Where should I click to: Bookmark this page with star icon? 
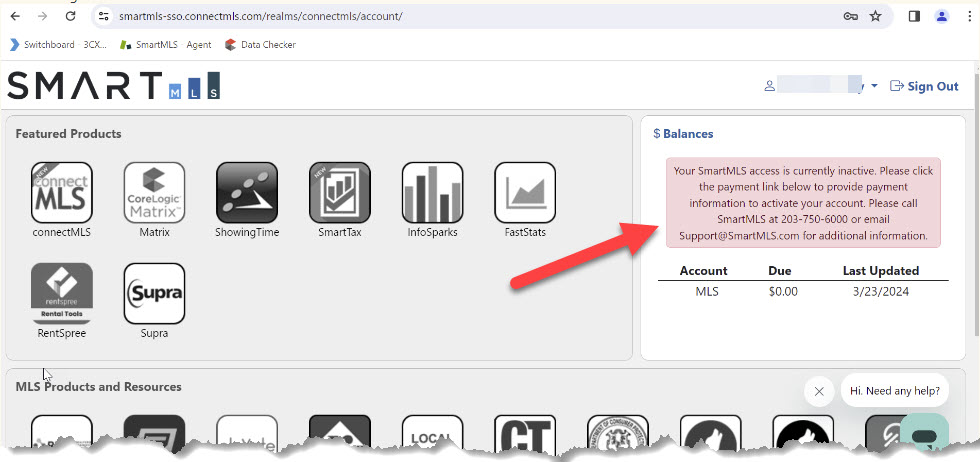(875, 17)
